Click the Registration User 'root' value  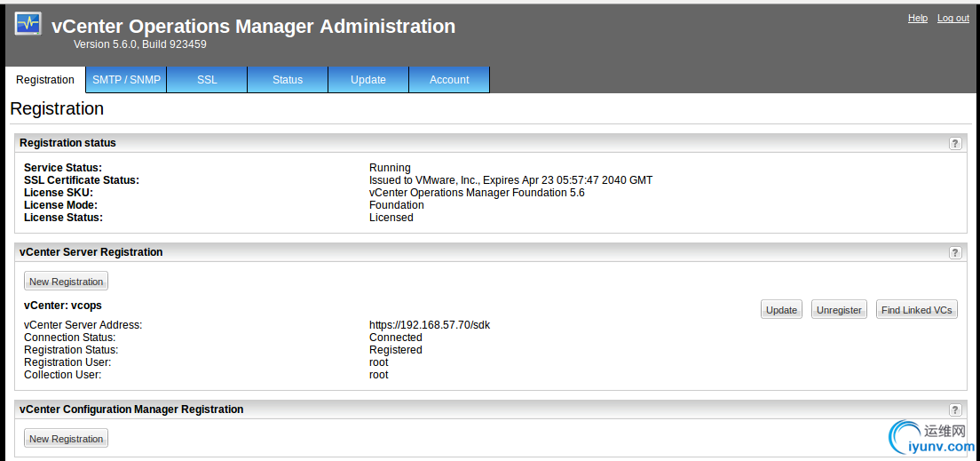tap(379, 362)
